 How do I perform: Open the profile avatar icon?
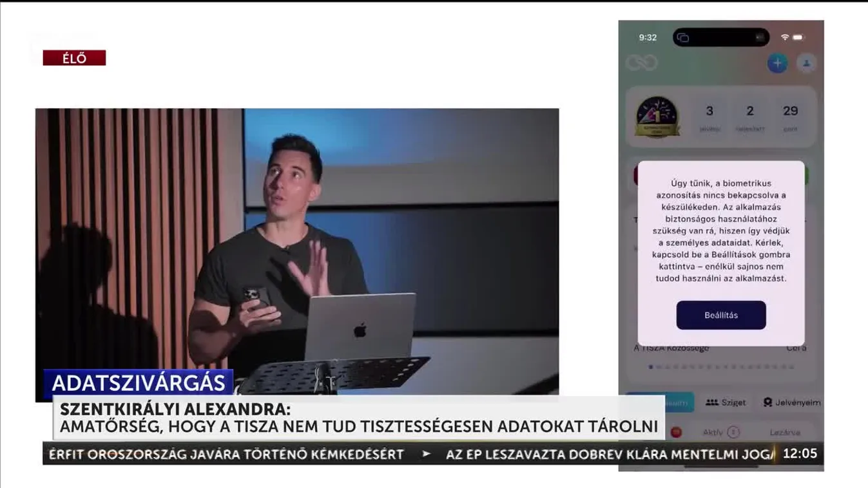tap(806, 63)
